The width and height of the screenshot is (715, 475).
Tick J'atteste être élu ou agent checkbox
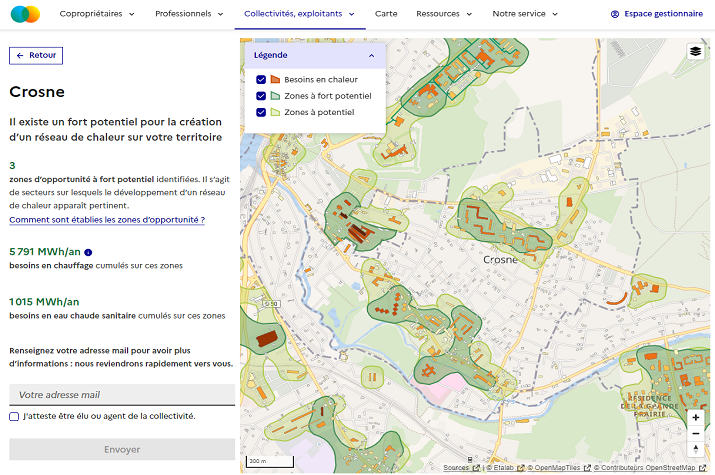[x=14, y=416]
